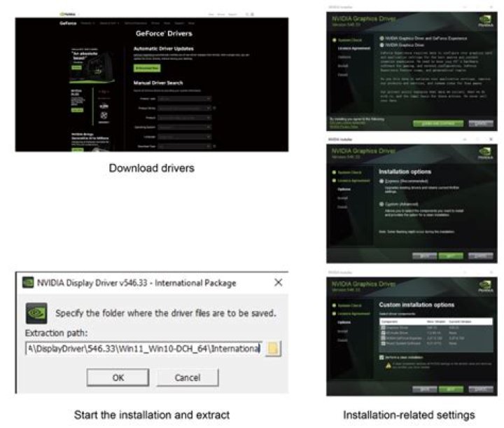Enable the 'Perform a clean installation' checkbox
Viewport: 504px width, 428px height.
click(x=382, y=357)
